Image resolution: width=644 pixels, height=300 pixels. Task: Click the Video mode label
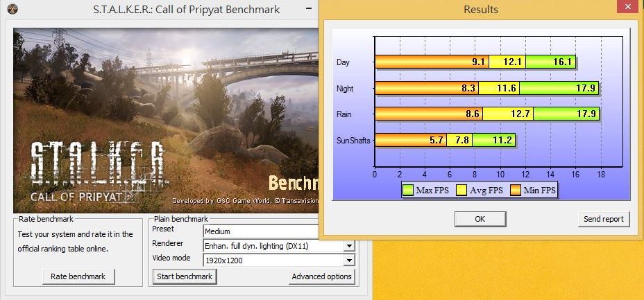coord(171,257)
